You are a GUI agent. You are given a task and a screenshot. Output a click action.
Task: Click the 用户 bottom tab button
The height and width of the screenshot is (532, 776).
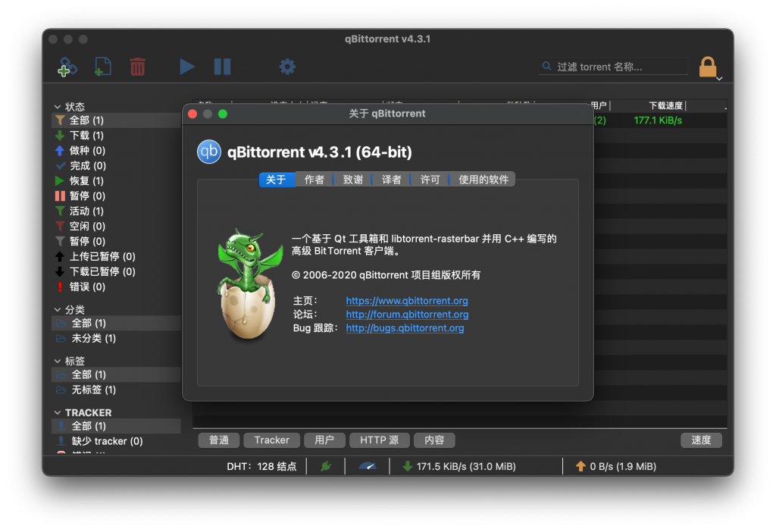[324, 440]
